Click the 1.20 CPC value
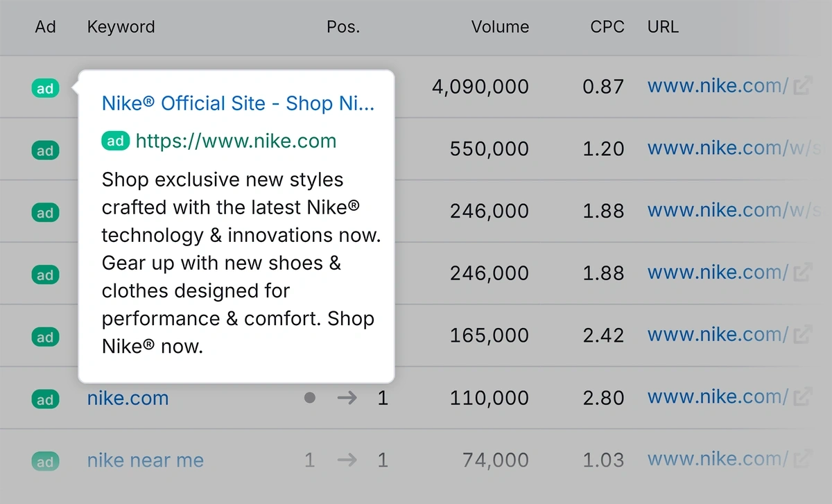Image resolution: width=832 pixels, height=504 pixels. tap(604, 149)
